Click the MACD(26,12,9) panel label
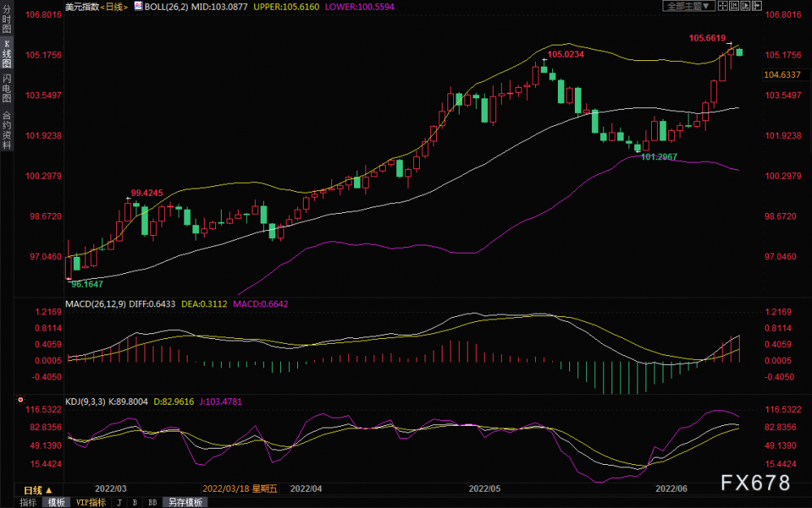This screenshot has height=508, width=812. click(x=95, y=304)
